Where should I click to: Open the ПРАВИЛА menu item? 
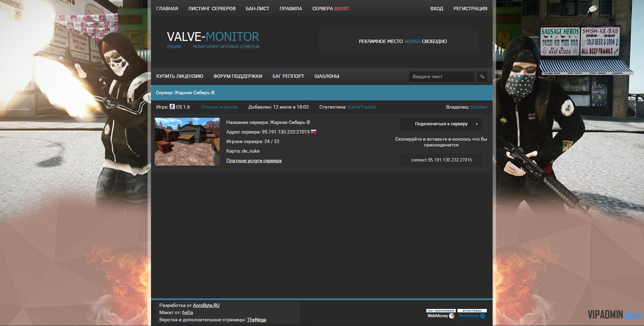coord(291,9)
